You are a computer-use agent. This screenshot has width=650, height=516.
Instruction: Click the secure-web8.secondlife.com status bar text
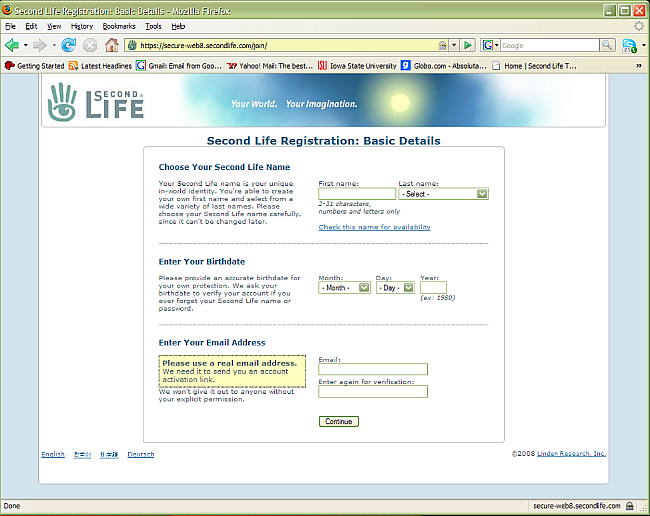pos(577,506)
